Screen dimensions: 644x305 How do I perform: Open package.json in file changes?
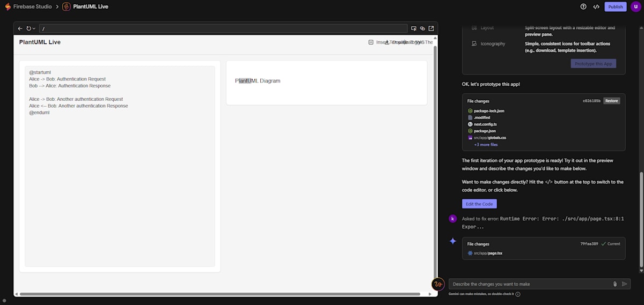click(x=481, y=131)
